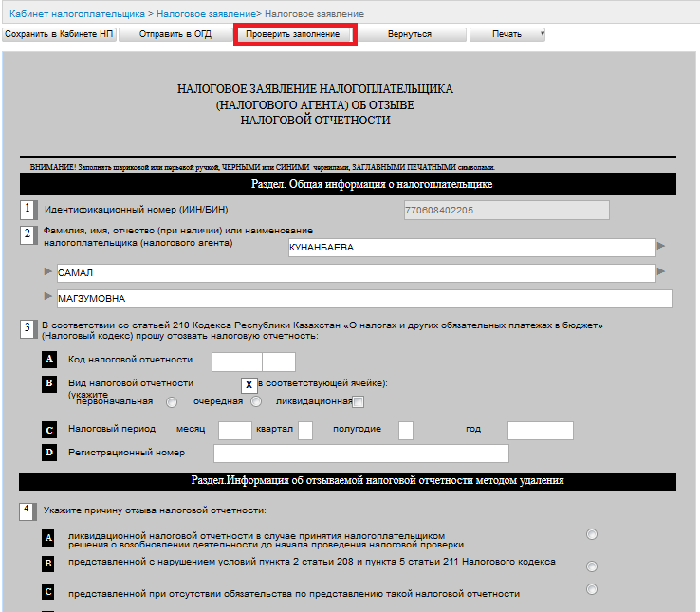Choose reason A: ликвидационной налоговой отчетности radio
The image size is (700, 612).
point(592,535)
